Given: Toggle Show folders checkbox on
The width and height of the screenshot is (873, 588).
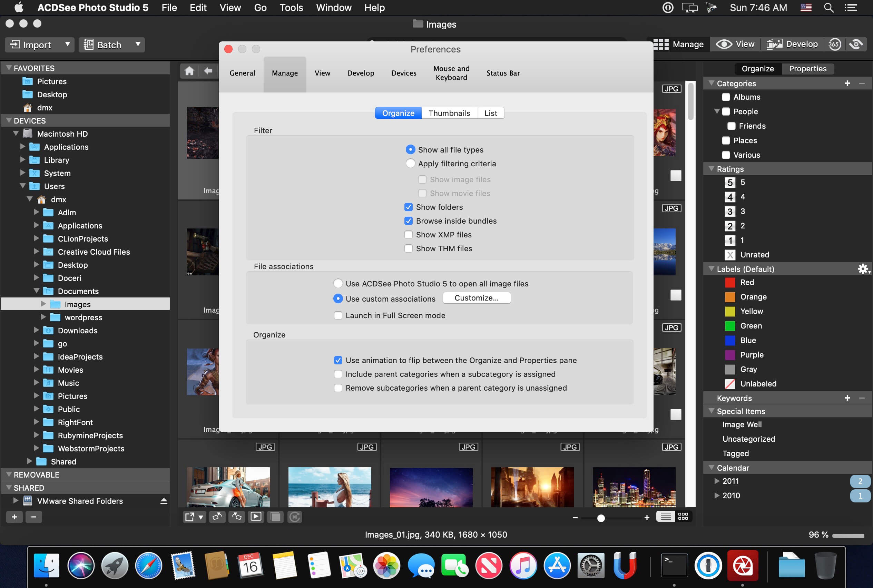Looking at the screenshot, I should [x=408, y=207].
